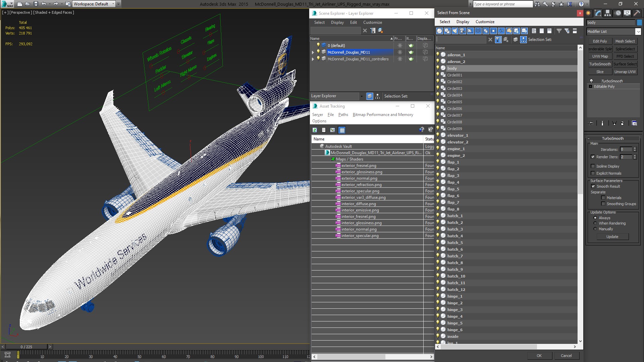Screen dimensions: 644x362
Task: Enable Isoline Display checkbox
Action: click(593, 166)
